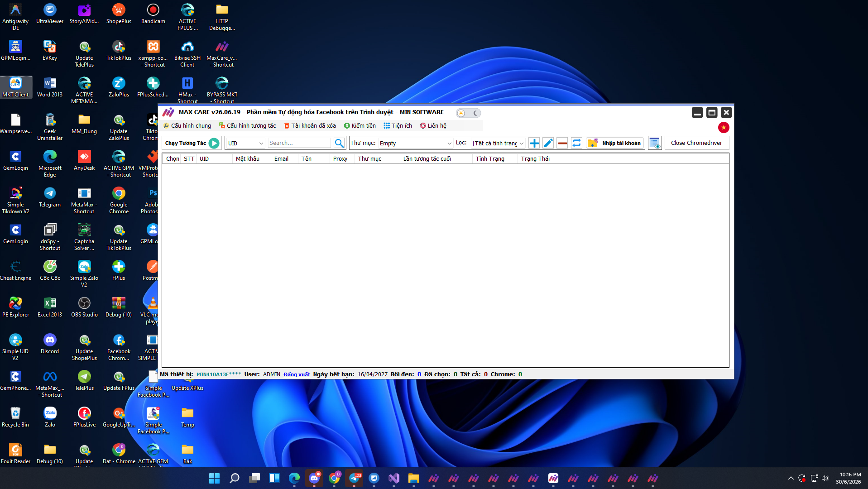Open the EVKey desktop icon

click(x=50, y=50)
